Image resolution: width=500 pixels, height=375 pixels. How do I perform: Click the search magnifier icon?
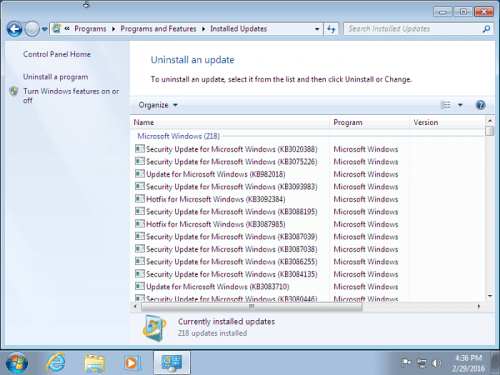(486, 29)
